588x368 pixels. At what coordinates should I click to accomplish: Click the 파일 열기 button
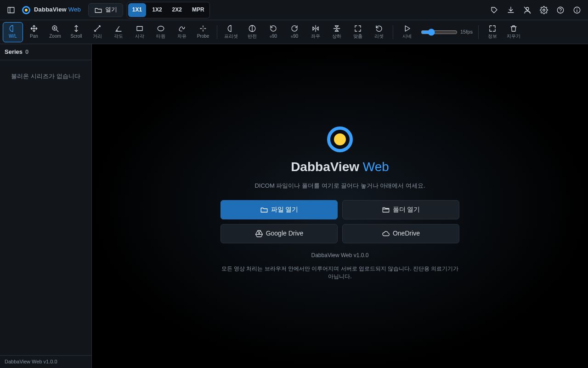(279, 210)
